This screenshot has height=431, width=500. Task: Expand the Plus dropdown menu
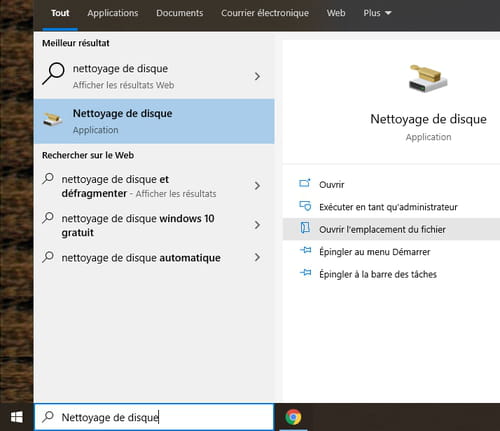(377, 13)
